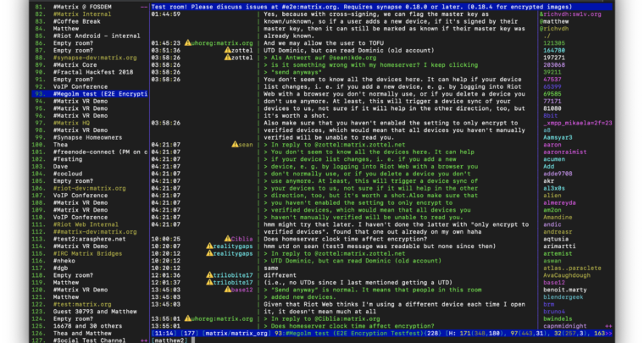
Task: Click Aamsyar3 in the user list
Action: click(x=559, y=137)
